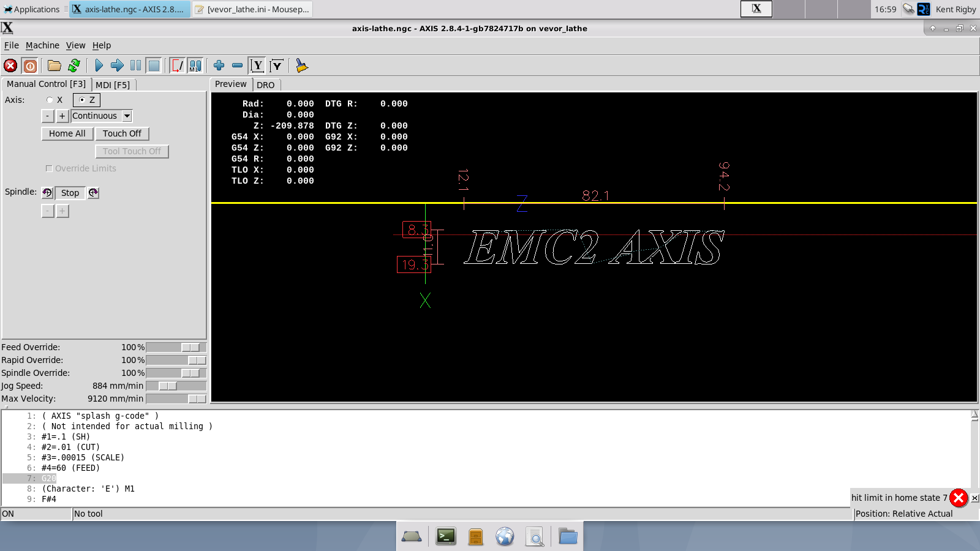
Task: Adjust the Max Velocity slider
Action: [x=176, y=399]
